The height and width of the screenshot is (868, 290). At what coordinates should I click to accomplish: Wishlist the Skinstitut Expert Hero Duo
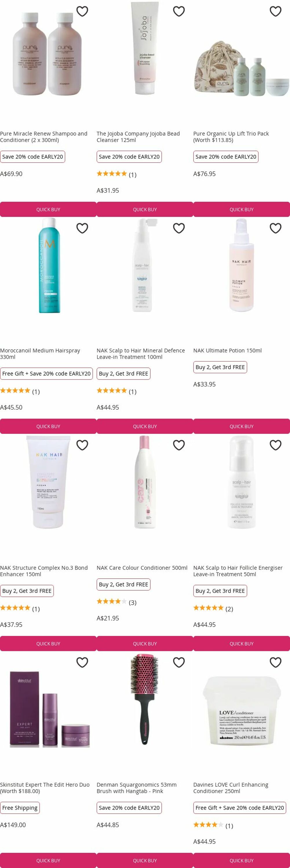(82, 662)
